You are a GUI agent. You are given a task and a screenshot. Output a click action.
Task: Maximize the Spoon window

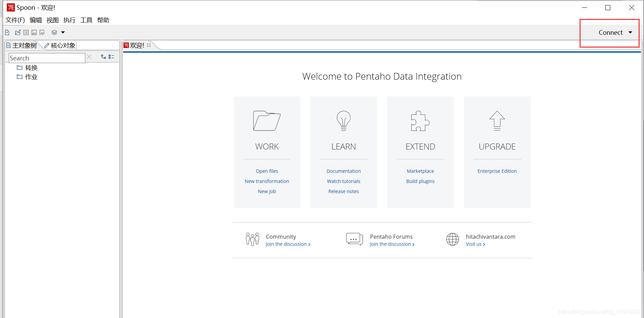tap(608, 7)
